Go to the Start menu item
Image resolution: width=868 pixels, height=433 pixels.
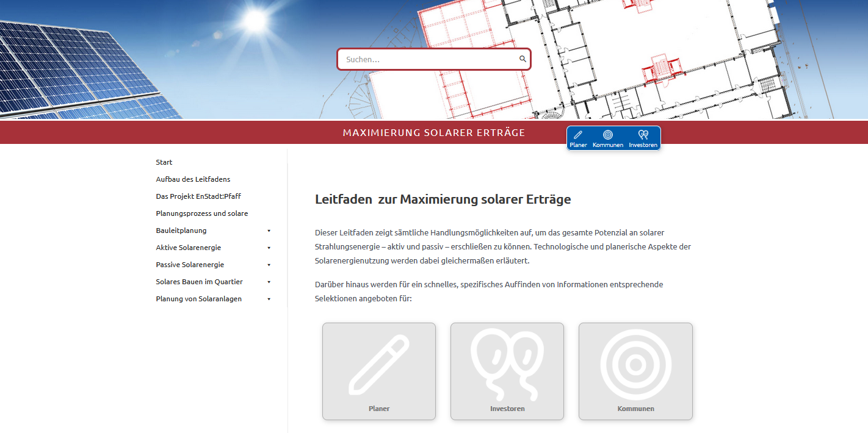[164, 162]
